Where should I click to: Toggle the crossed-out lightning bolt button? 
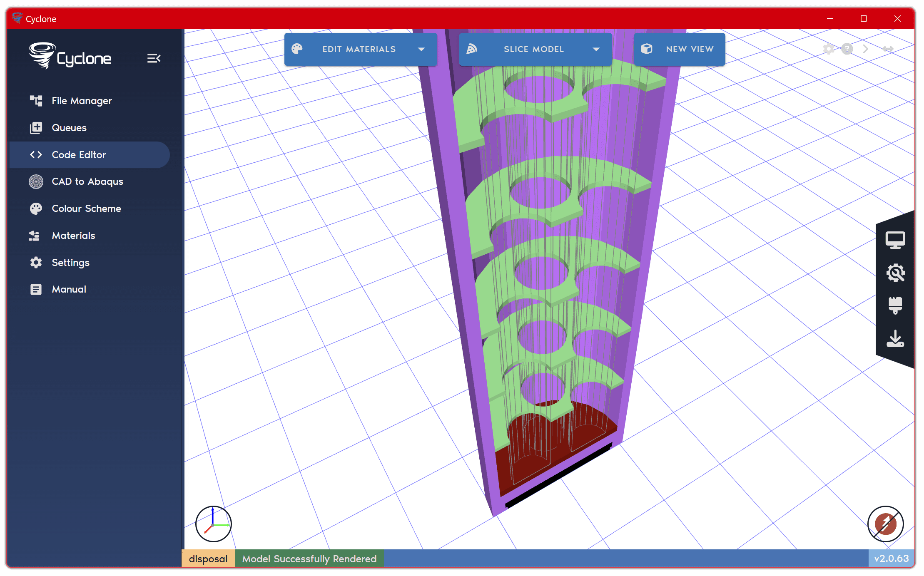pos(885,524)
